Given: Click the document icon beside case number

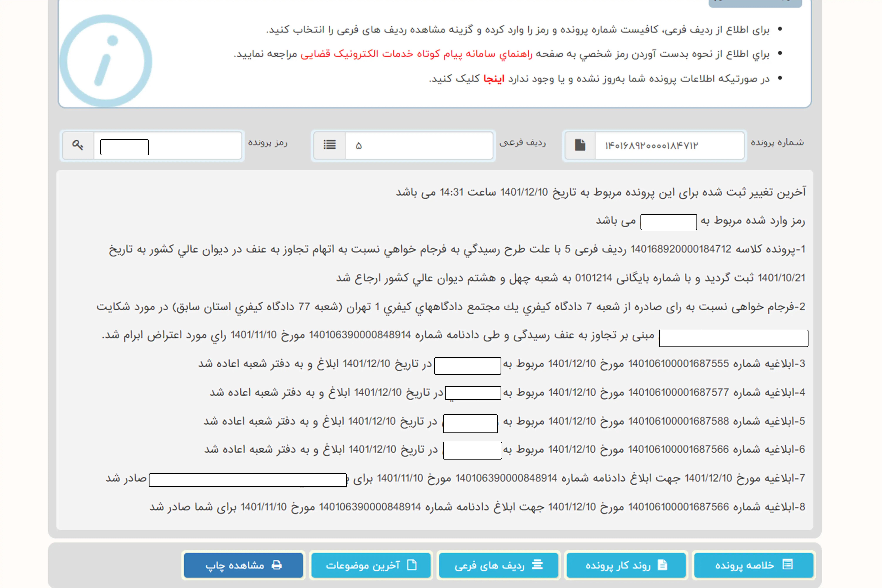Looking at the screenshot, I should pyautogui.click(x=580, y=145).
